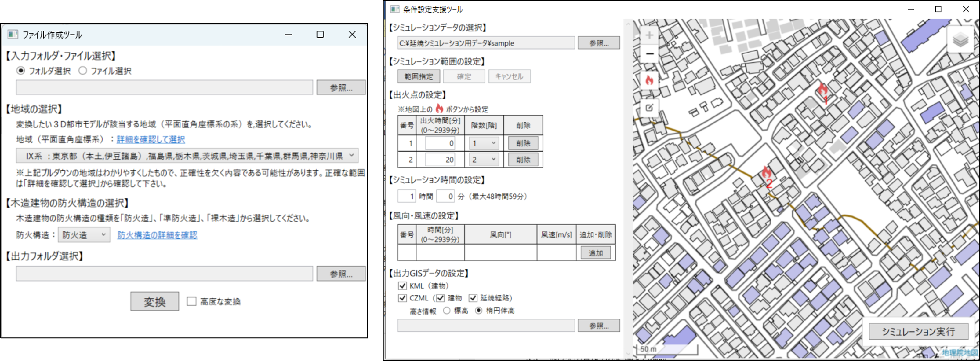Open the IX系 region dropdown
The image size is (980, 361).
(x=187, y=156)
